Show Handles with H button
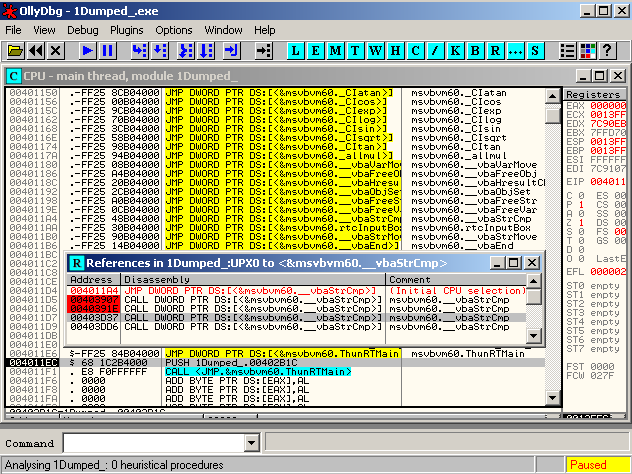 click(395, 51)
